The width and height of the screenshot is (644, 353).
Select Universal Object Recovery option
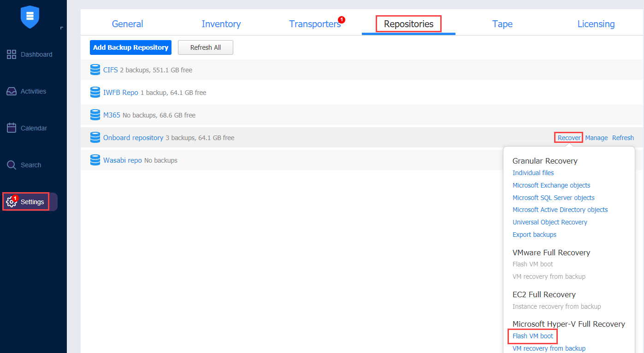550,222
